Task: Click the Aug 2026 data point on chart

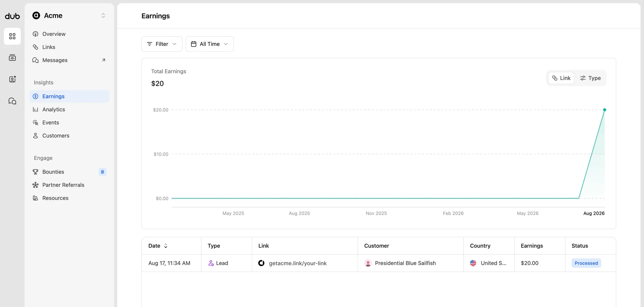Action: pos(605,110)
